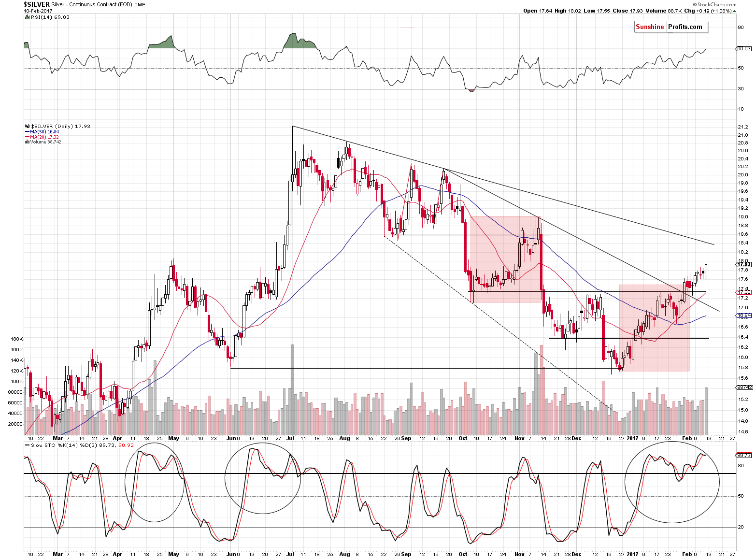
Task: Click the 180K label on volume scale
Action: tap(17, 339)
